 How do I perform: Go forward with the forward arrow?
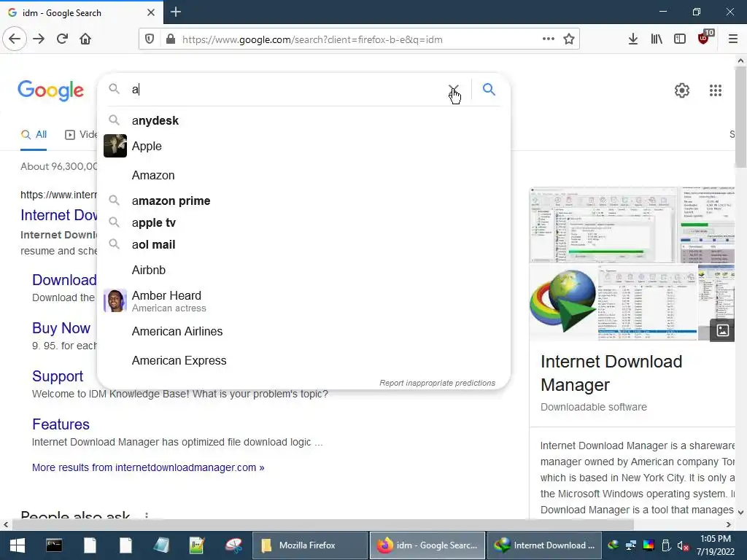39,39
